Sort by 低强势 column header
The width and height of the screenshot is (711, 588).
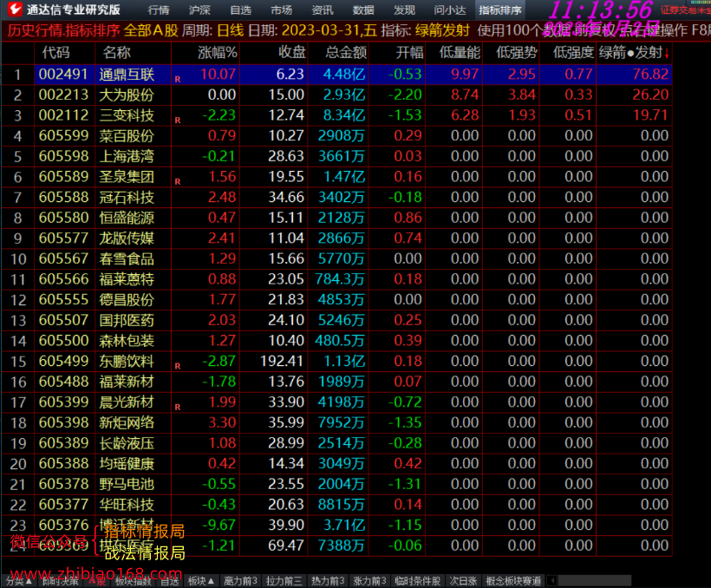(517, 53)
